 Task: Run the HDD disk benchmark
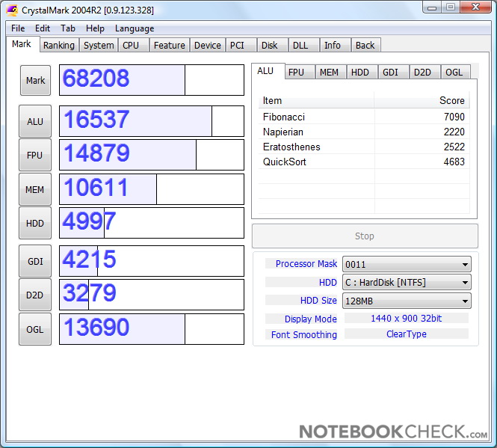(35, 223)
